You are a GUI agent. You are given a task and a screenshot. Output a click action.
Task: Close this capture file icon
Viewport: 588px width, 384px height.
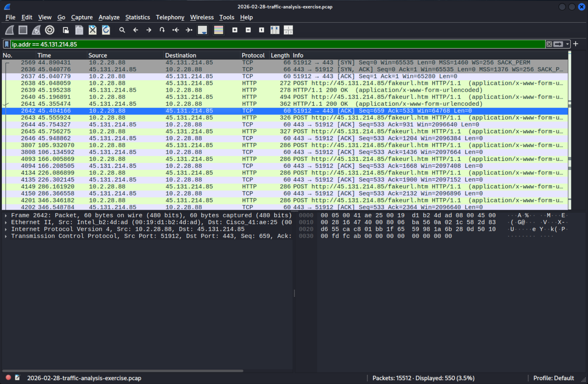pos(93,30)
